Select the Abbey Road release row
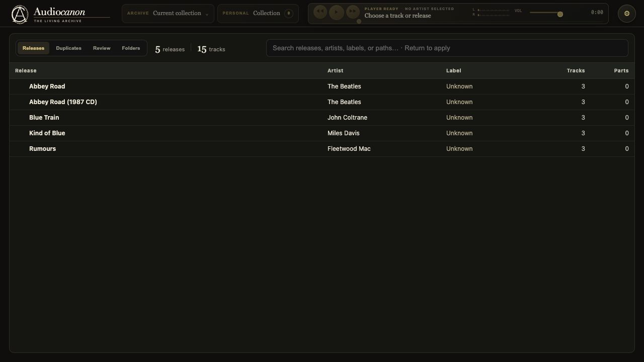644x362 pixels. point(322,86)
